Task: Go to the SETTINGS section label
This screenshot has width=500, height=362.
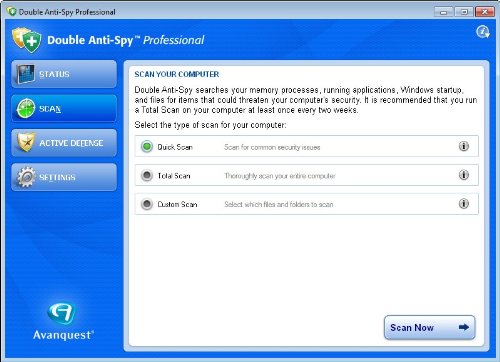Action: tap(57, 177)
